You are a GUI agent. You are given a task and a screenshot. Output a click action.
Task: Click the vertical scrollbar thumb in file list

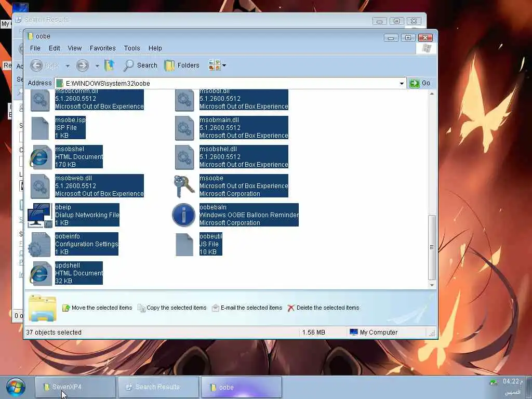(432, 247)
